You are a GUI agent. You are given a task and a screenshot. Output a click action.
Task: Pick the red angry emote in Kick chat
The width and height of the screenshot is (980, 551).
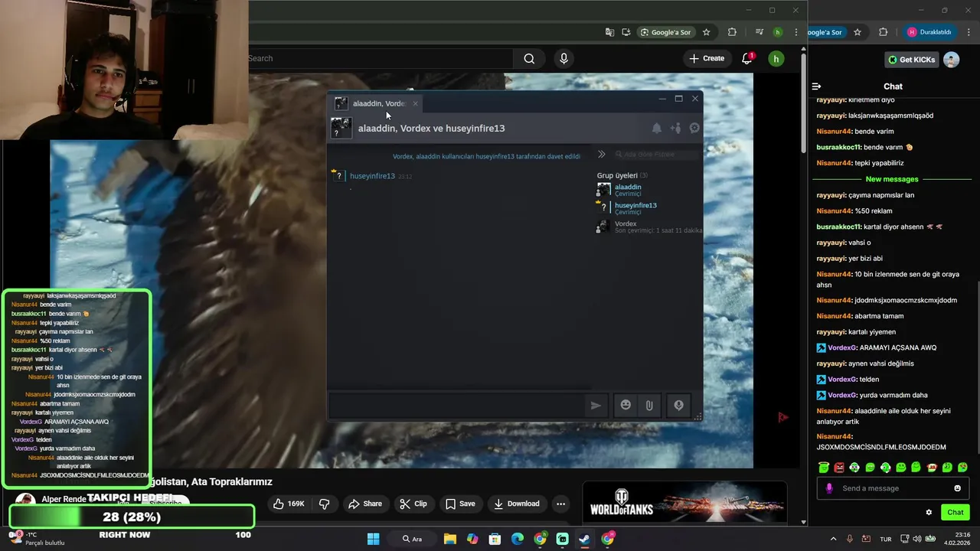click(839, 467)
